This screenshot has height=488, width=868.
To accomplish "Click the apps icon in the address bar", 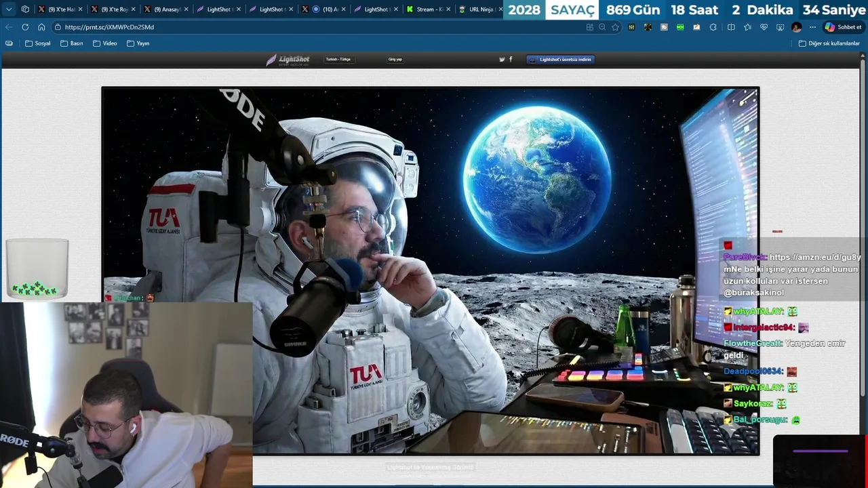I will coord(589,27).
